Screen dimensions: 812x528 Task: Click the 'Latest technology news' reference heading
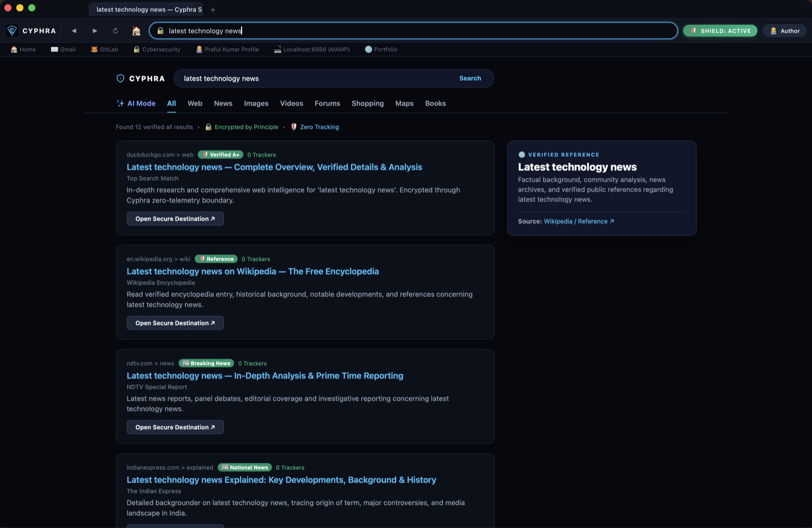(577, 167)
